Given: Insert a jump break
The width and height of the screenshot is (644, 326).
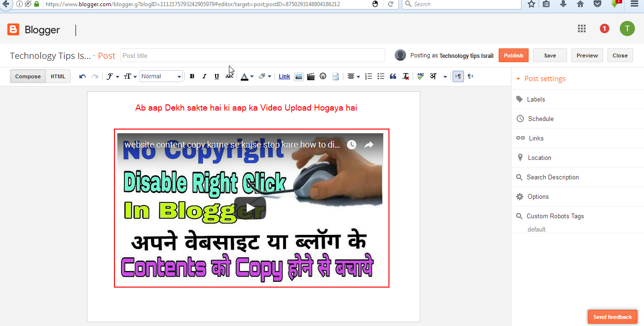Looking at the screenshot, I should (335, 76).
